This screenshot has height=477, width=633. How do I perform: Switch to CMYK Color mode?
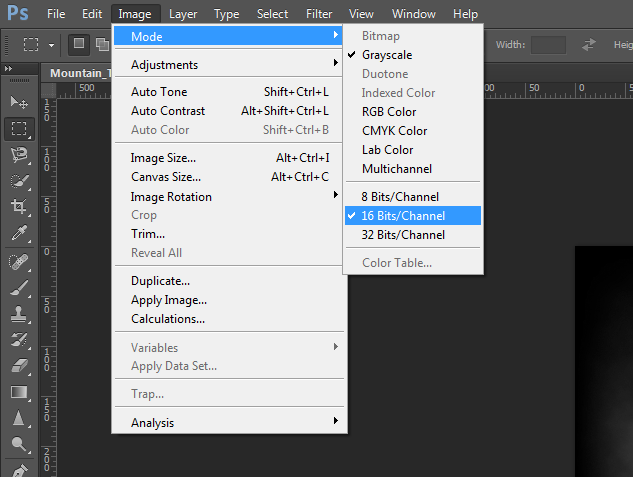coord(413,131)
